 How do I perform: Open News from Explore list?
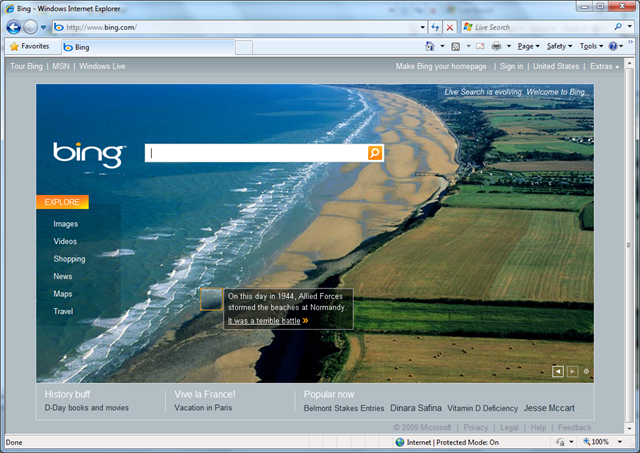pyautogui.click(x=62, y=276)
